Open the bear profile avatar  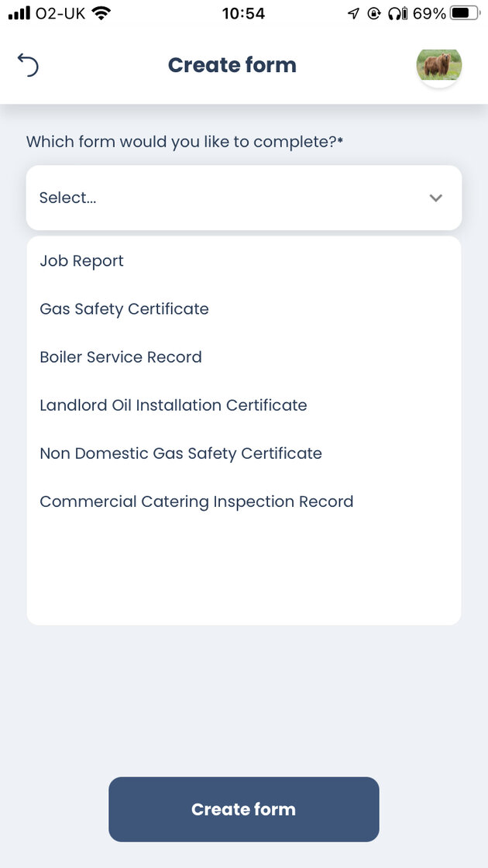pyautogui.click(x=439, y=66)
